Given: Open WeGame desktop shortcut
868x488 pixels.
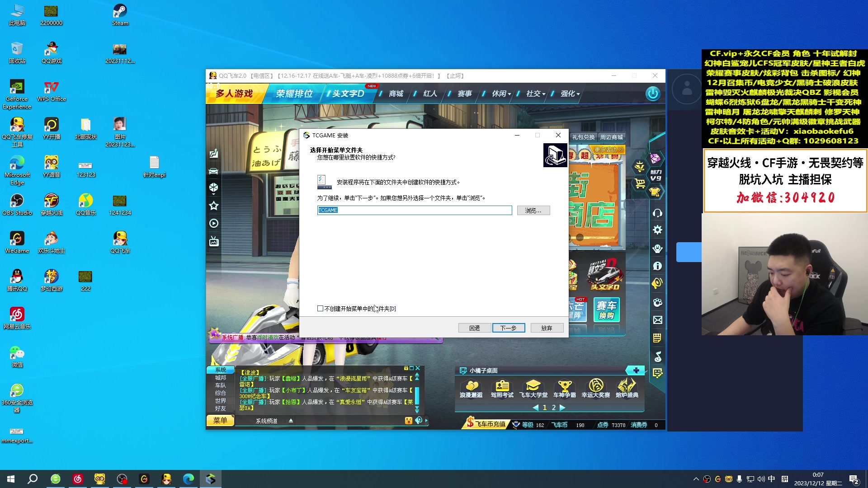Looking at the screenshot, I should tap(17, 243).
